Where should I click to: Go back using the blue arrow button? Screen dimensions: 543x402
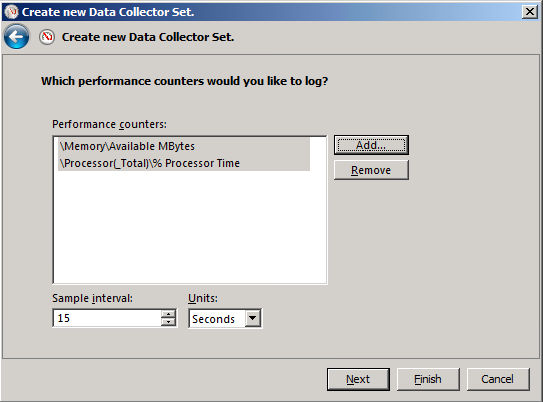click(x=16, y=37)
